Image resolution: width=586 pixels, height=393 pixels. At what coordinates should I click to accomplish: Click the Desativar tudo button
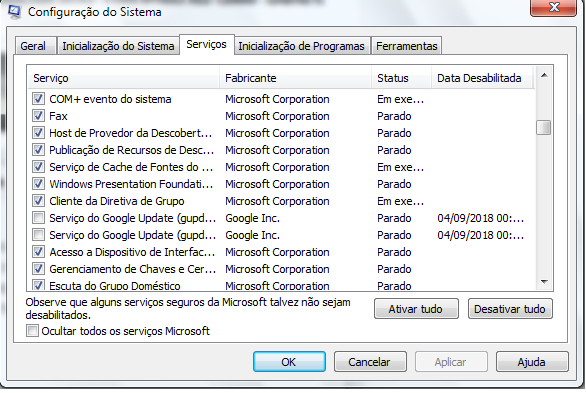(x=510, y=309)
